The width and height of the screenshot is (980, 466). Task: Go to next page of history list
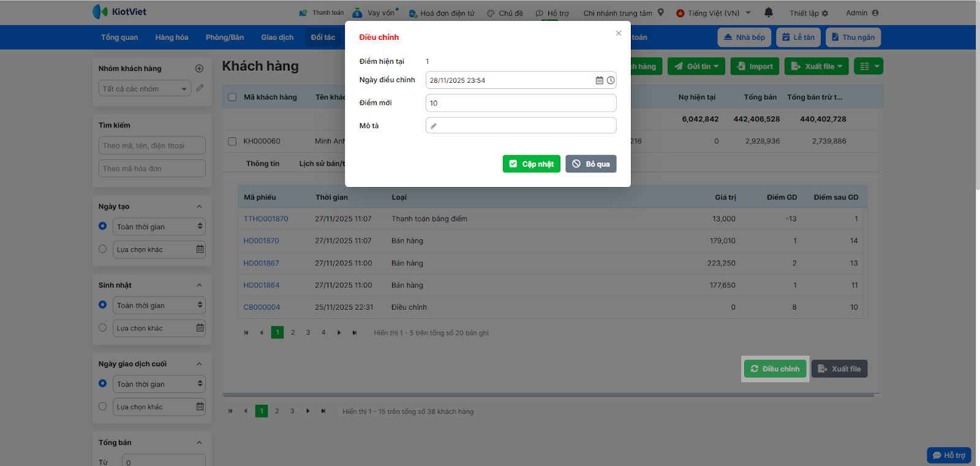[339, 333]
